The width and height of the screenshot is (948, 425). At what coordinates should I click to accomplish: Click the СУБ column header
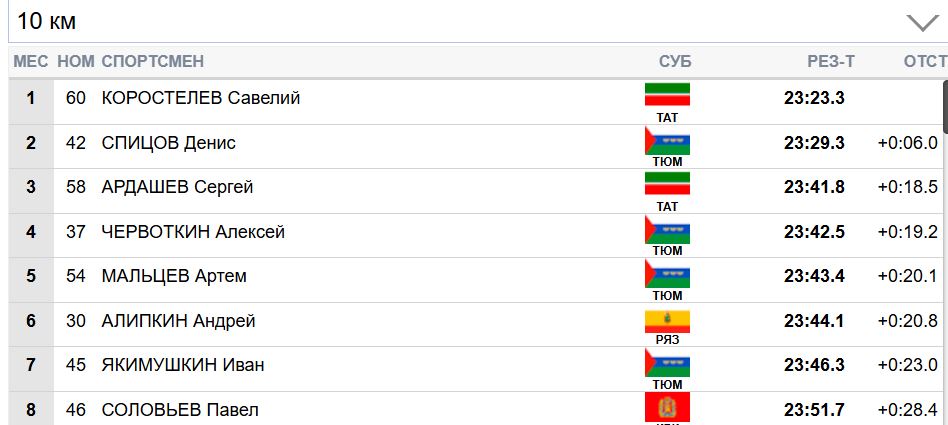point(675,61)
